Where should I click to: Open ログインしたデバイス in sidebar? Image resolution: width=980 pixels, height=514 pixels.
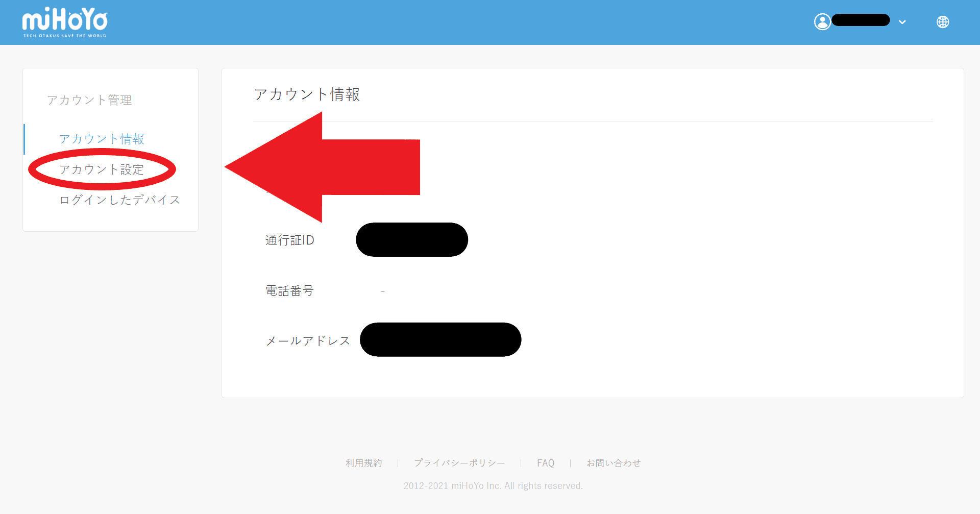[x=120, y=200]
